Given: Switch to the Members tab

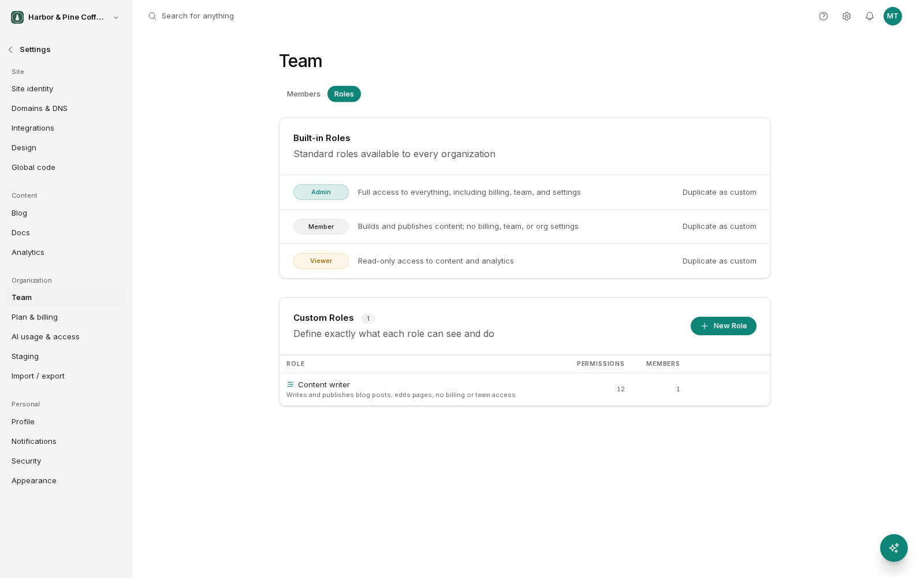Looking at the screenshot, I should (x=304, y=94).
